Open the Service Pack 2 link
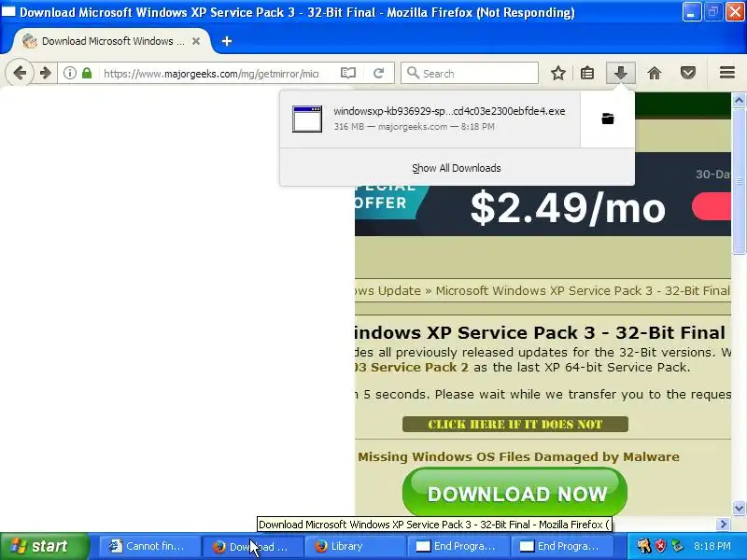The height and width of the screenshot is (560, 747). [412, 367]
